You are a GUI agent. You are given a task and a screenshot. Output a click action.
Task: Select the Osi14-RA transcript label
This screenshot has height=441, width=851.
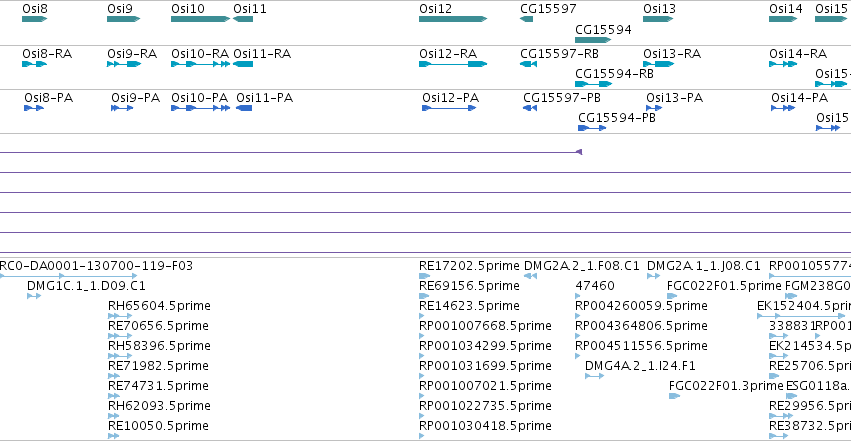pos(798,54)
